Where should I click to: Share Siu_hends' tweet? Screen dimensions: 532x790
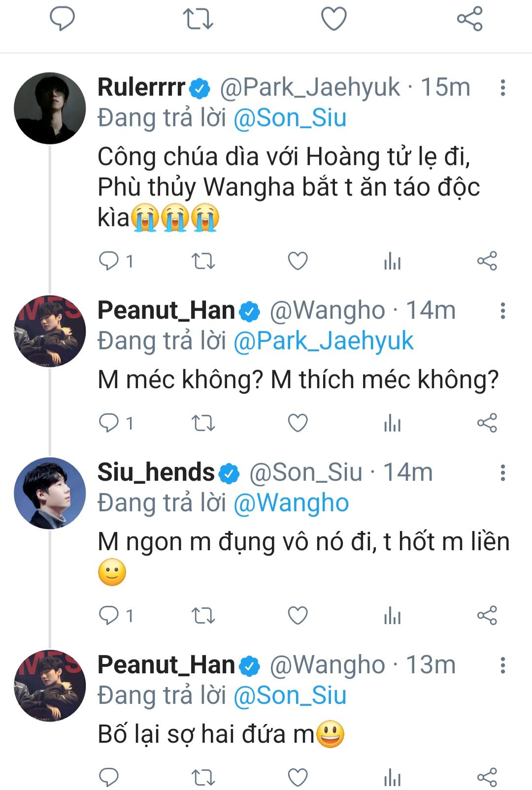(487, 615)
